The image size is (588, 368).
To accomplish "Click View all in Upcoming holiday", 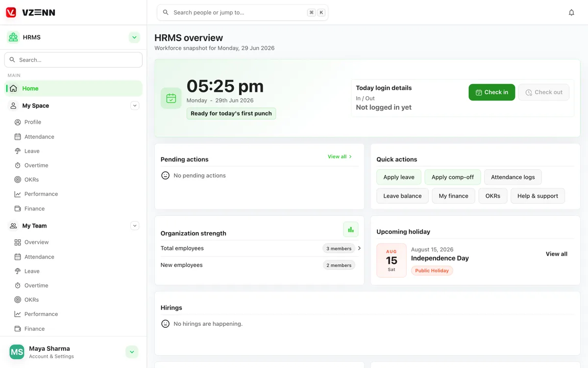I will pyautogui.click(x=557, y=254).
